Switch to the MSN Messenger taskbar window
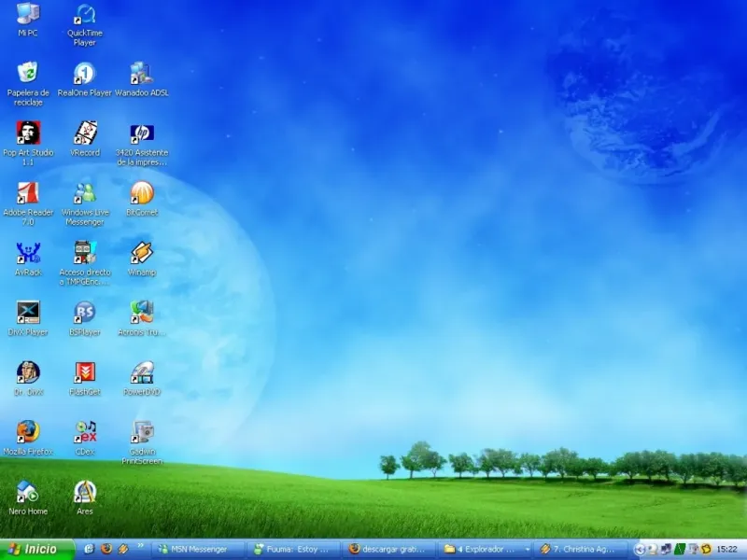Viewport: 747px width, 560px height. coord(198,549)
